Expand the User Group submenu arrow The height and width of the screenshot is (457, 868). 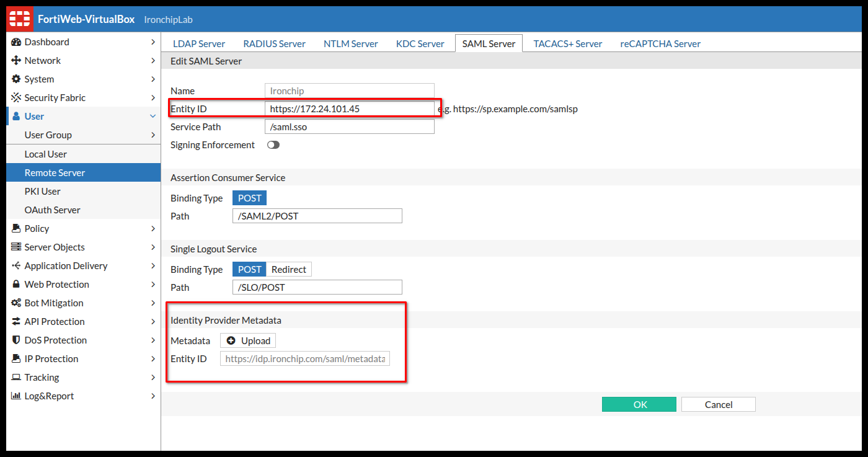[153, 135]
